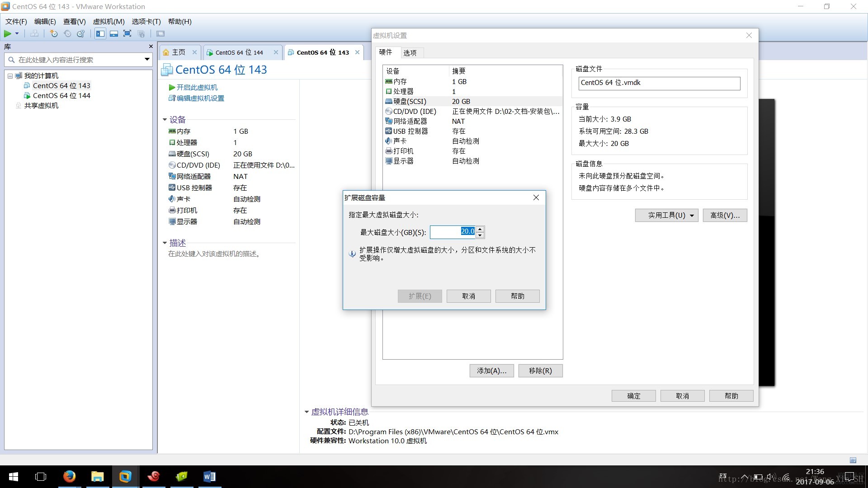Collapse the 设备 section

[165, 119]
